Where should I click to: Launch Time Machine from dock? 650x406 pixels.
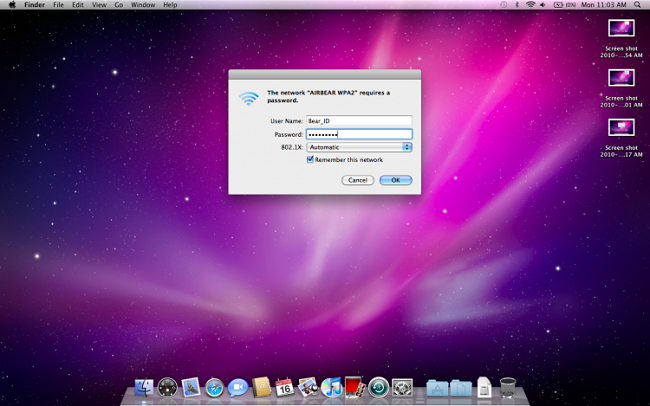(378, 387)
